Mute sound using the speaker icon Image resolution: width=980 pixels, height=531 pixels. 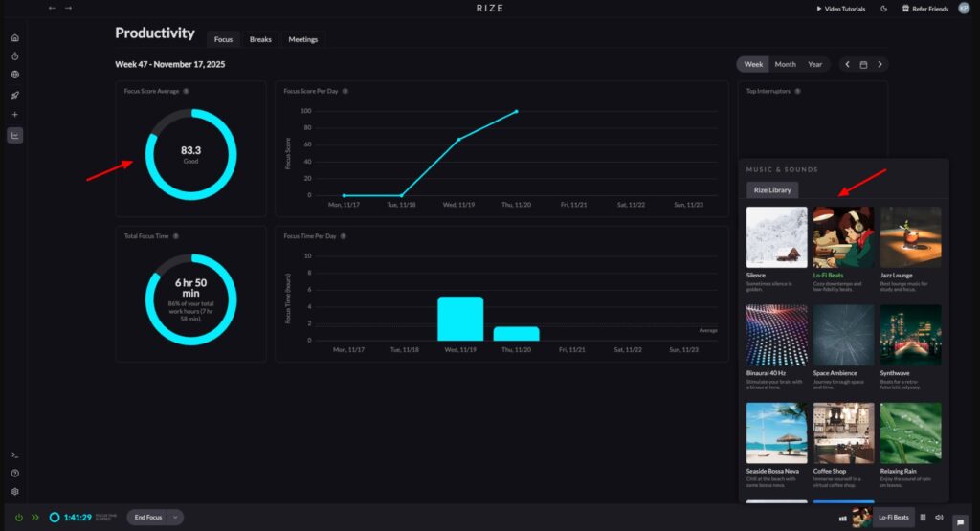pos(939,518)
